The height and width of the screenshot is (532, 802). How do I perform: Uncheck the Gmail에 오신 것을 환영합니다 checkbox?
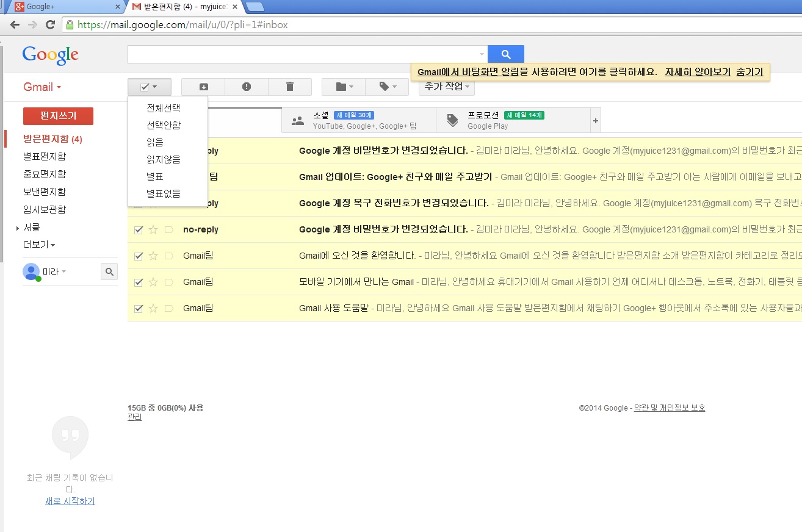click(x=139, y=256)
